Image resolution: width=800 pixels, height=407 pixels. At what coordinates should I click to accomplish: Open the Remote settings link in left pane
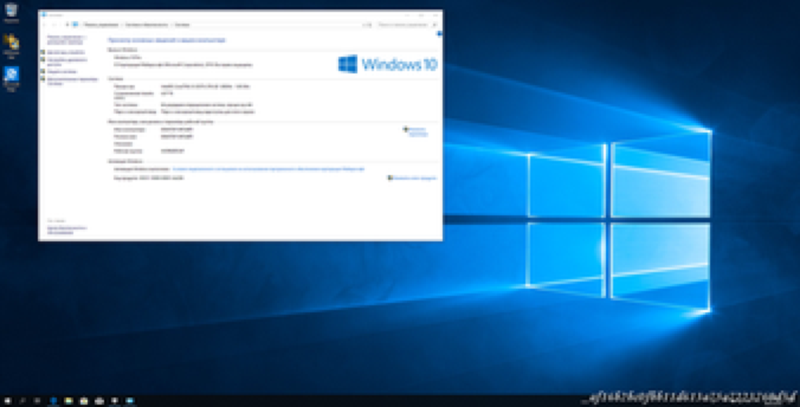pyautogui.click(x=67, y=62)
